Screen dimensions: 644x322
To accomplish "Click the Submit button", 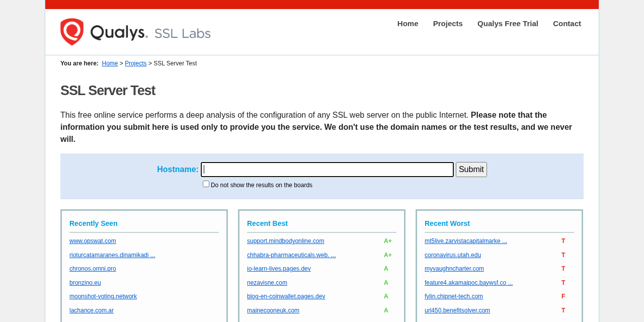I will click(471, 170).
